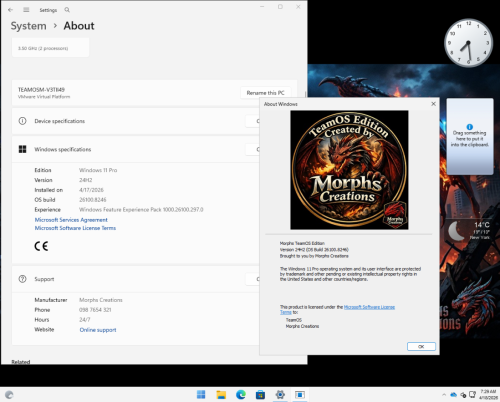Open the Windows Start button
This screenshot has width=500, height=402.
[x=201, y=395]
